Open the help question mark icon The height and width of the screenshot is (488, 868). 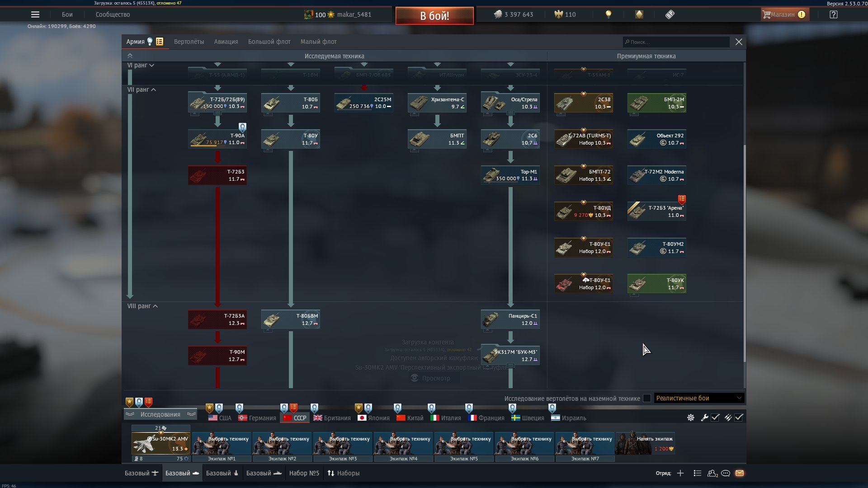point(834,14)
